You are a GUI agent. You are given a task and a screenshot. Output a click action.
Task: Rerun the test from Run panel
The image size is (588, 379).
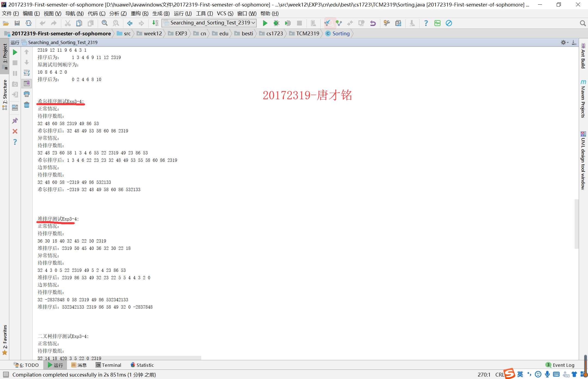(x=15, y=52)
